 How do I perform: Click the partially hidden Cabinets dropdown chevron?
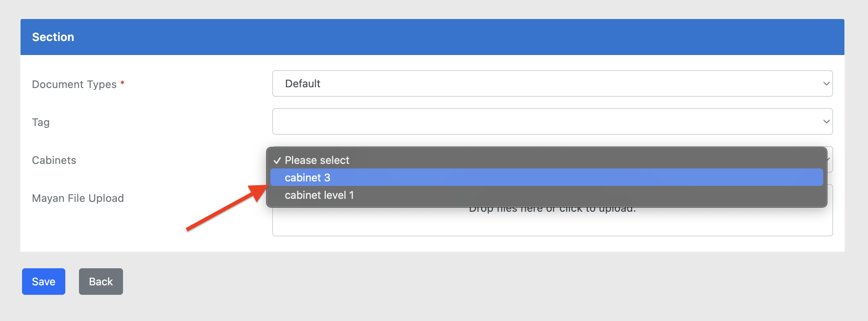[830, 159]
